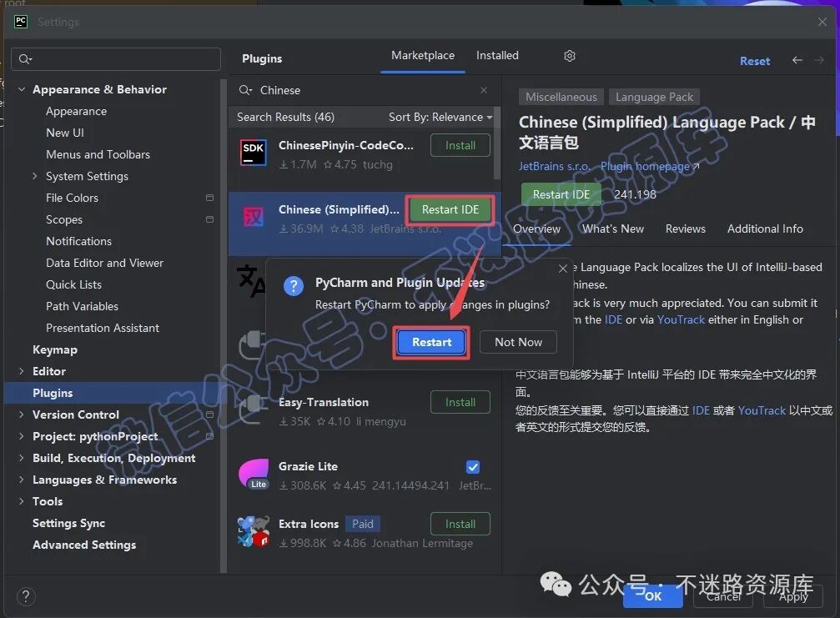This screenshot has height=618, width=840.
Task: Click the Miscellaneous tag
Action: 561,97
